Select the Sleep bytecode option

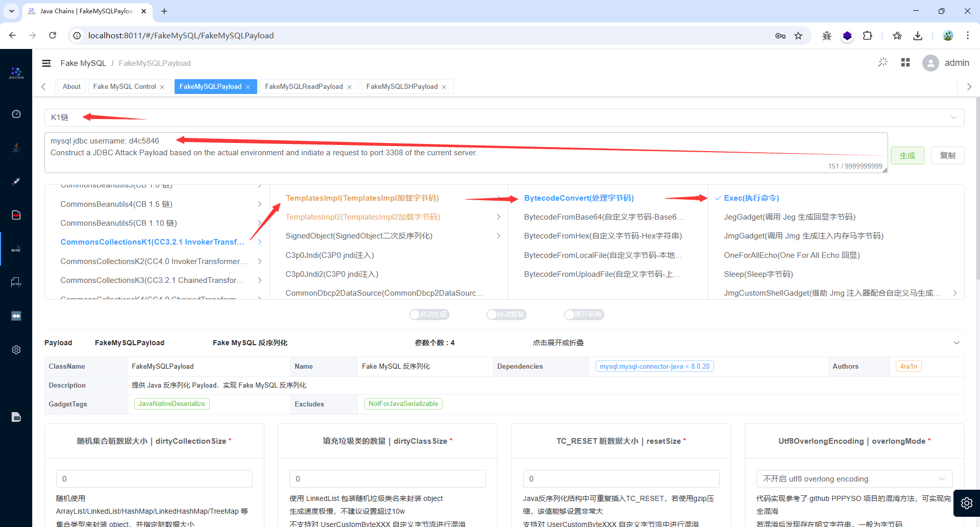(x=758, y=274)
